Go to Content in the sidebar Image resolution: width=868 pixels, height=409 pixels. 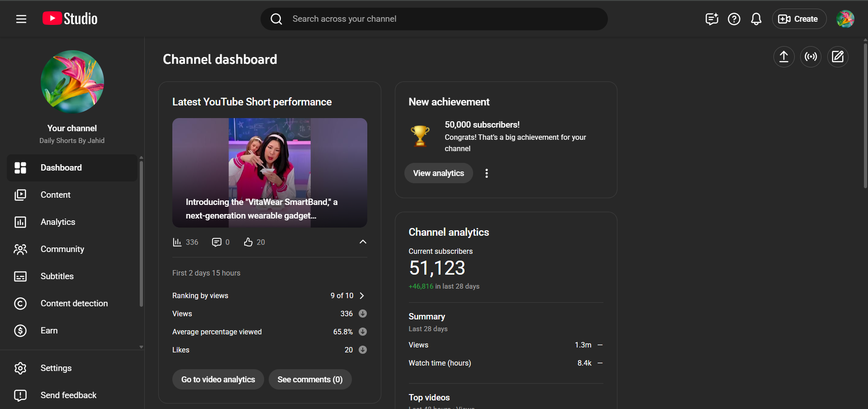pyautogui.click(x=55, y=195)
